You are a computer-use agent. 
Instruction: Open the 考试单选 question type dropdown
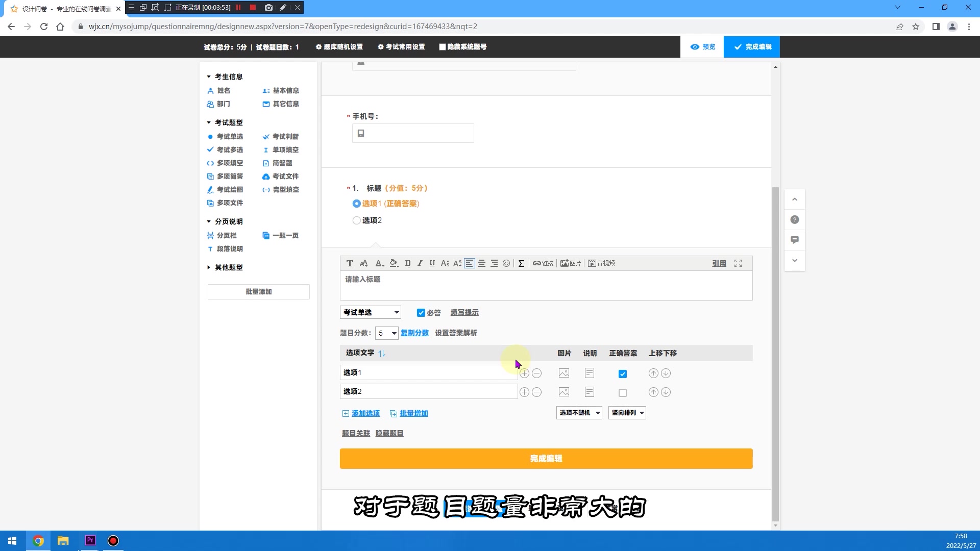pos(371,312)
